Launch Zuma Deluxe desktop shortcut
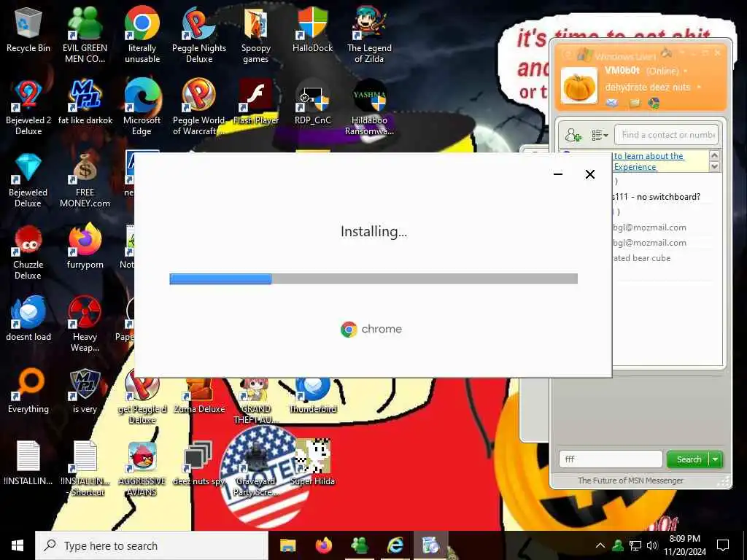The height and width of the screenshot is (560, 747). click(x=198, y=395)
